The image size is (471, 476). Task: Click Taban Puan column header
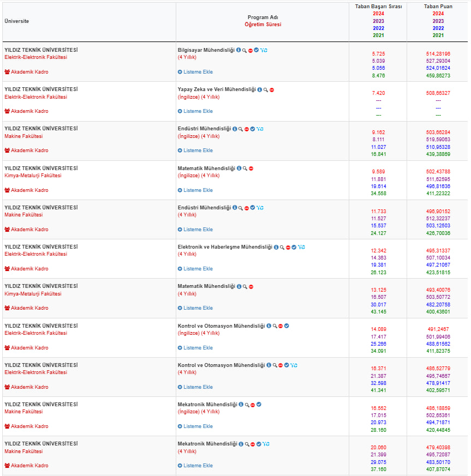tap(438, 7)
